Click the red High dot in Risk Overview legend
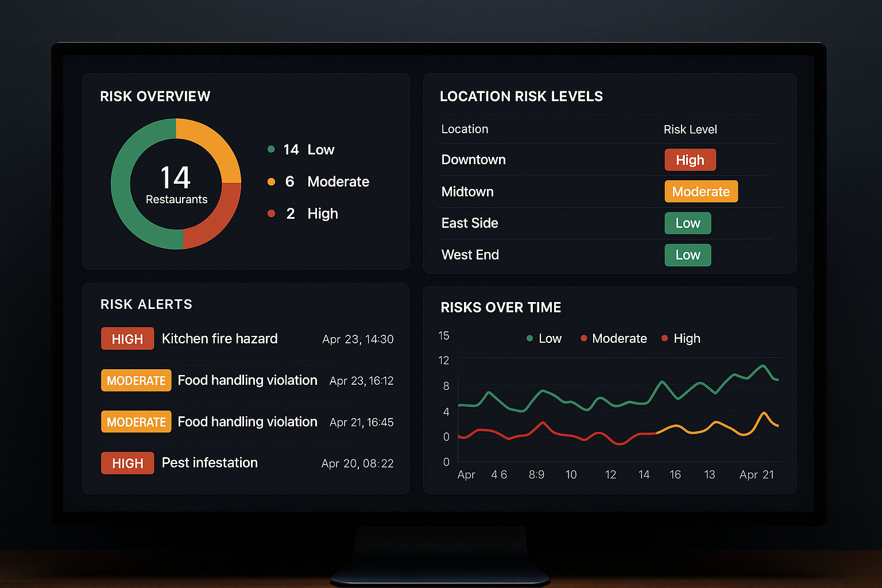 coord(271,214)
